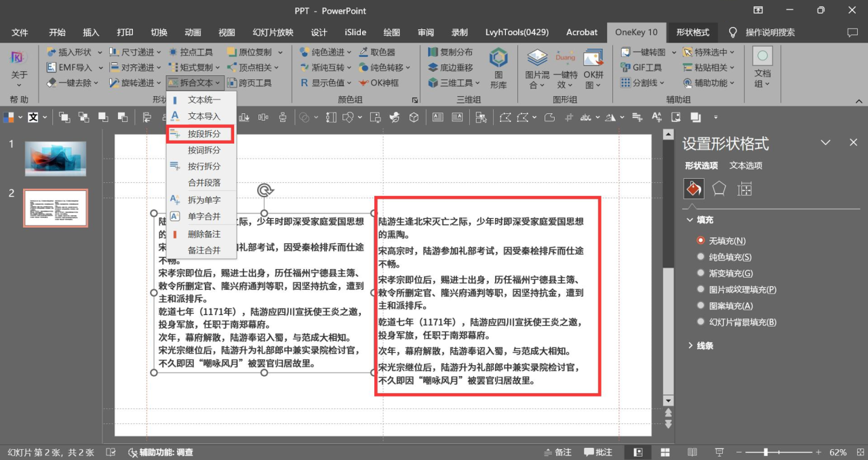Click the 关于 OneKey logo icon
Viewport: 868px width, 460px height.
[18, 58]
